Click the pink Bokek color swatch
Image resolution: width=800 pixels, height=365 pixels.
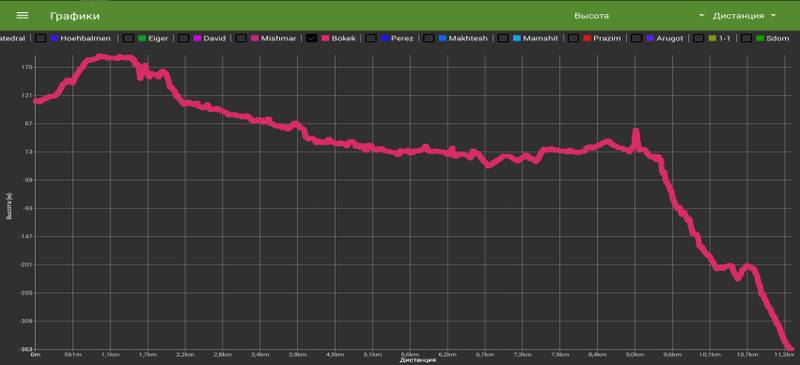325,38
